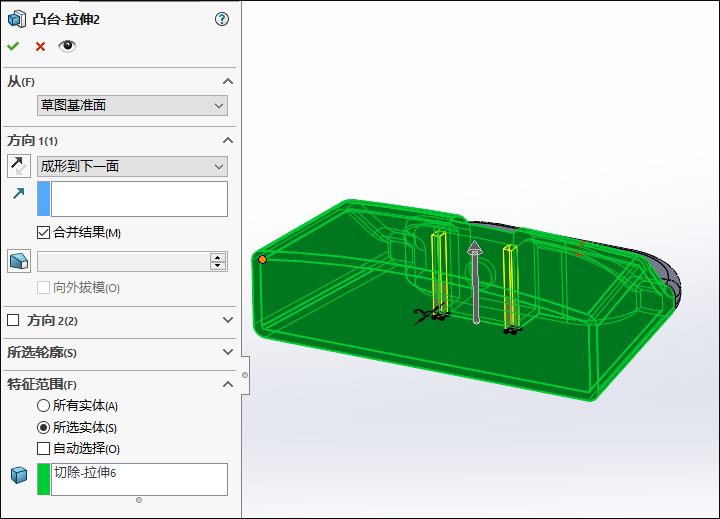Click the green swatch beside bodies list

(x=44, y=479)
